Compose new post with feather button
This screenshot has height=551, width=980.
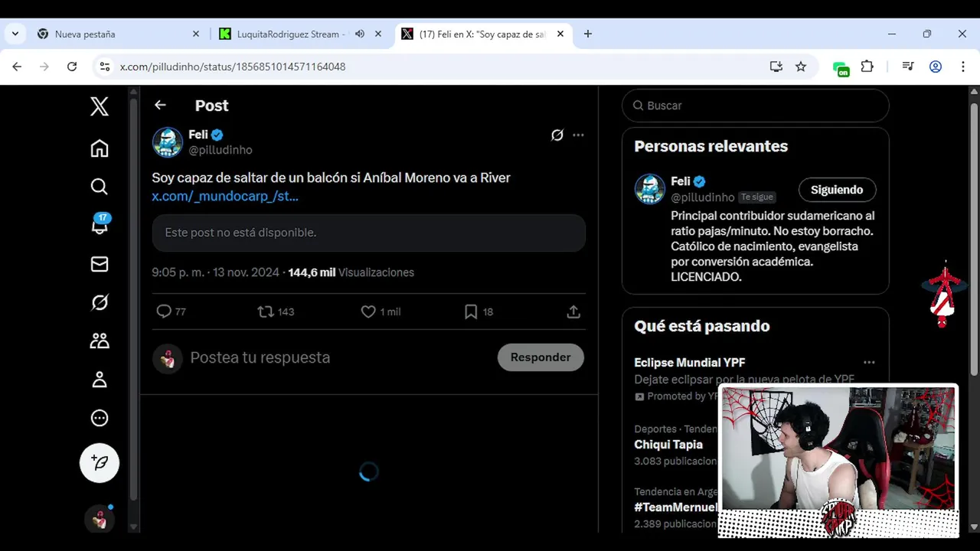tap(100, 463)
